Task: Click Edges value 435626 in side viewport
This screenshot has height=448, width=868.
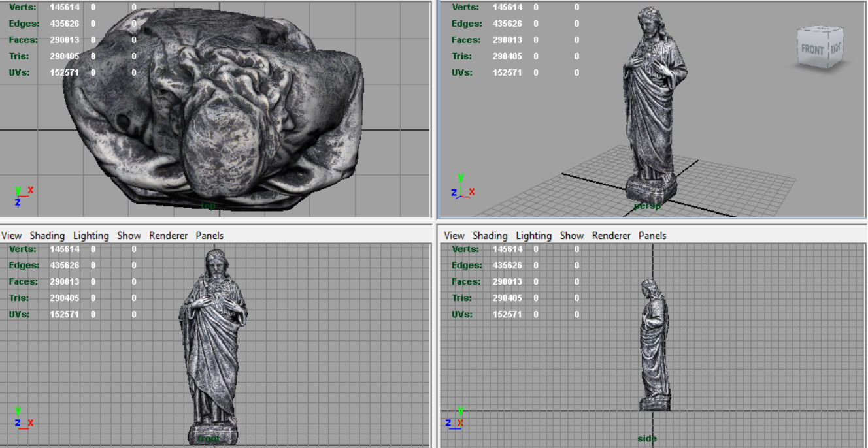Action: coord(507,265)
